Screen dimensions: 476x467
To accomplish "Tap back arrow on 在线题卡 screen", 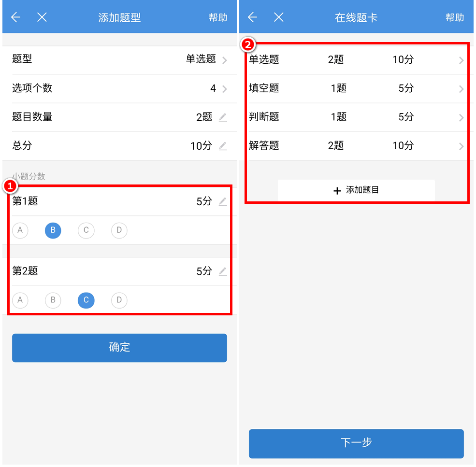I will click(x=253, y=17).
